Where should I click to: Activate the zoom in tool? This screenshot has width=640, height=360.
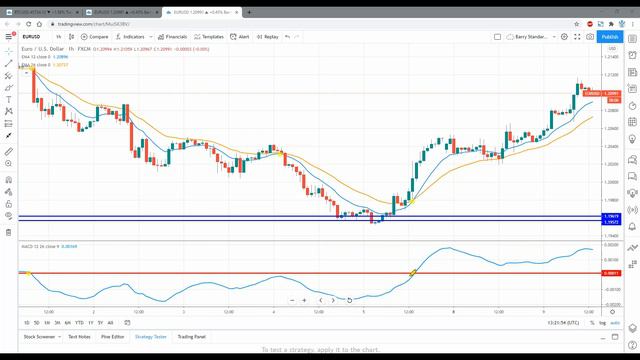click(x=9, y=164)
